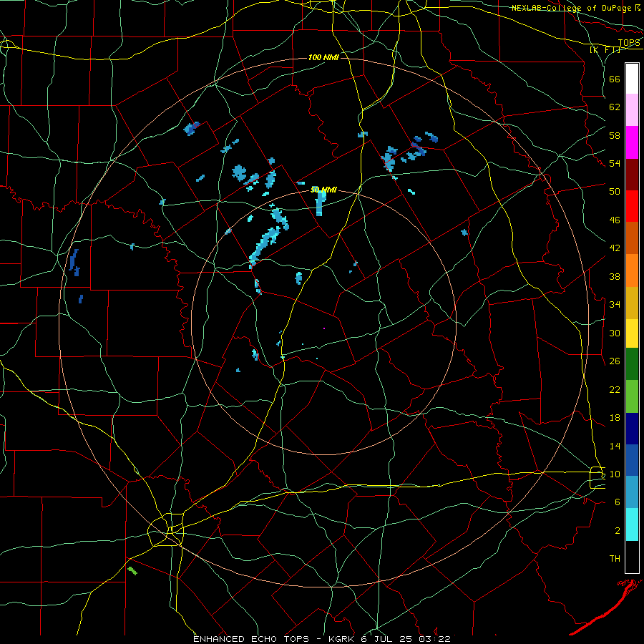Click the "03:22" timestamp in the caption
Image resolution: width=644 pixels, height=644 pixels.
coord(434,639)
